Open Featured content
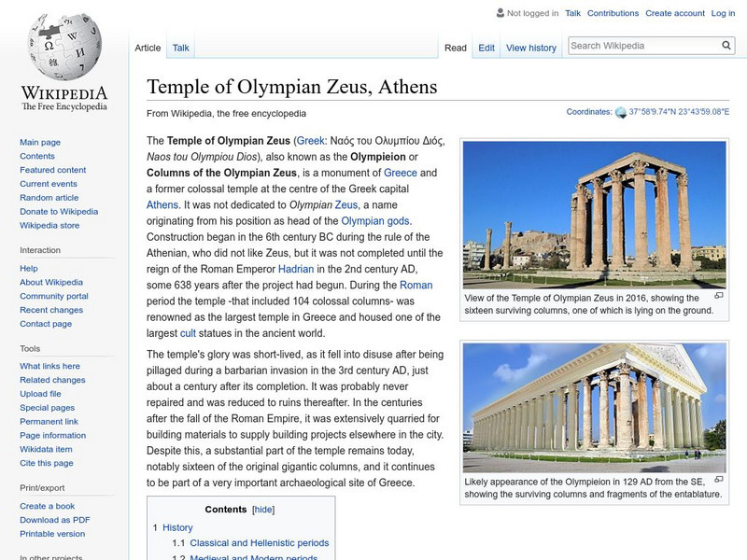 pos(53,170)
